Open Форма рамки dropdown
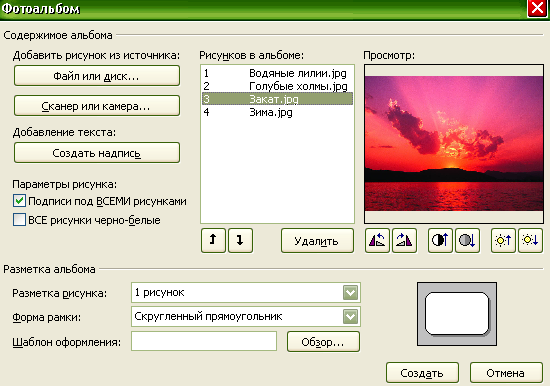The height and width of the screenshot is (386, 550). [350, 317]
